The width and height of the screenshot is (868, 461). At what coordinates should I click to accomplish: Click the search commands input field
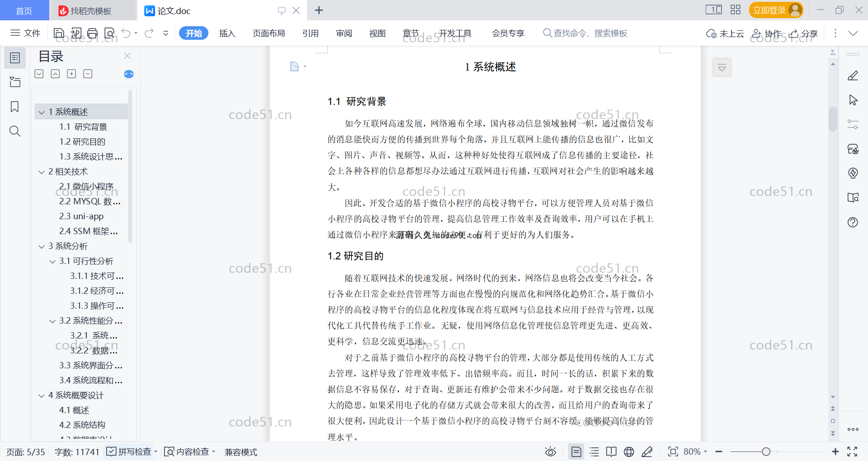[590, 33]
